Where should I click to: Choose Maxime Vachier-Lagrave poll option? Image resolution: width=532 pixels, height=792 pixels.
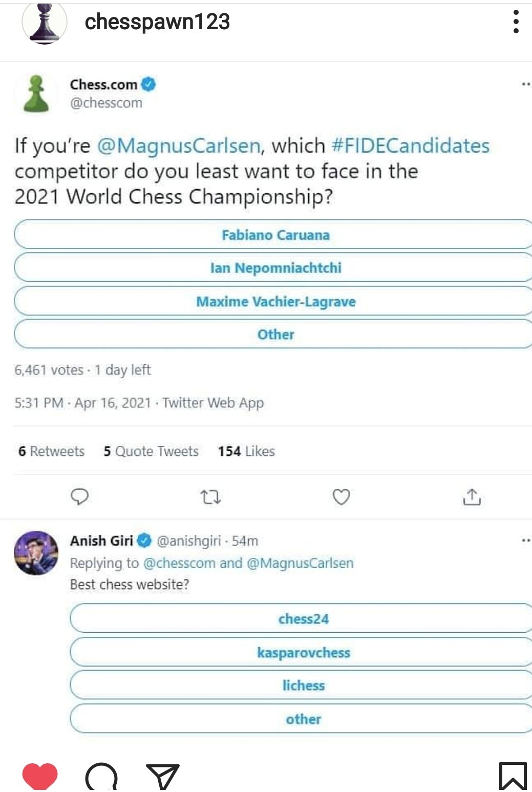[275, 301]
